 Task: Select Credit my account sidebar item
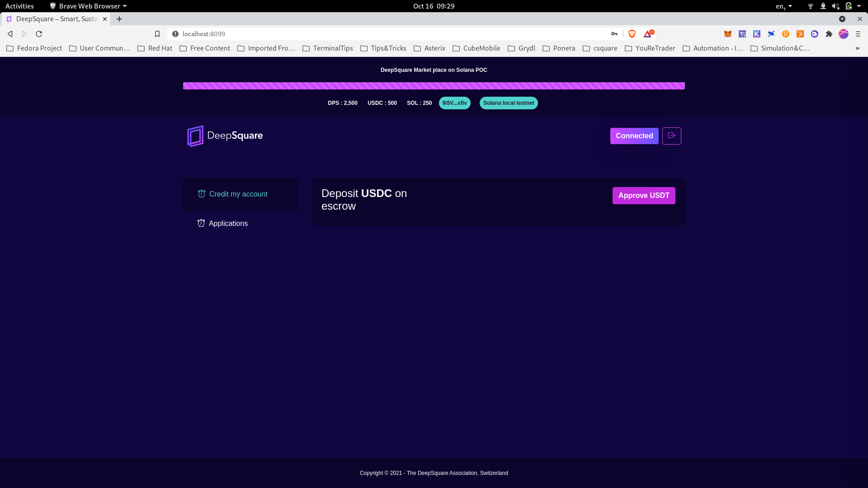[x=238, y=194]
